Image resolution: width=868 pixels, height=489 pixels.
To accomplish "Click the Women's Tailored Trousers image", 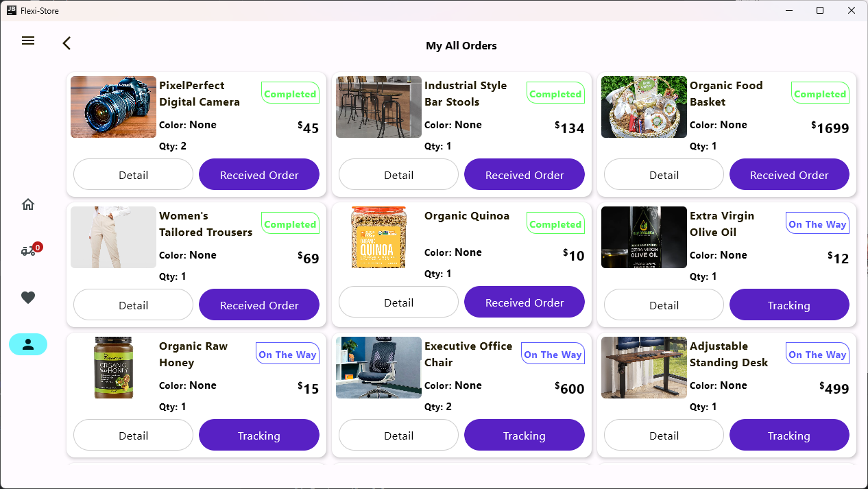I will [113, 237].
